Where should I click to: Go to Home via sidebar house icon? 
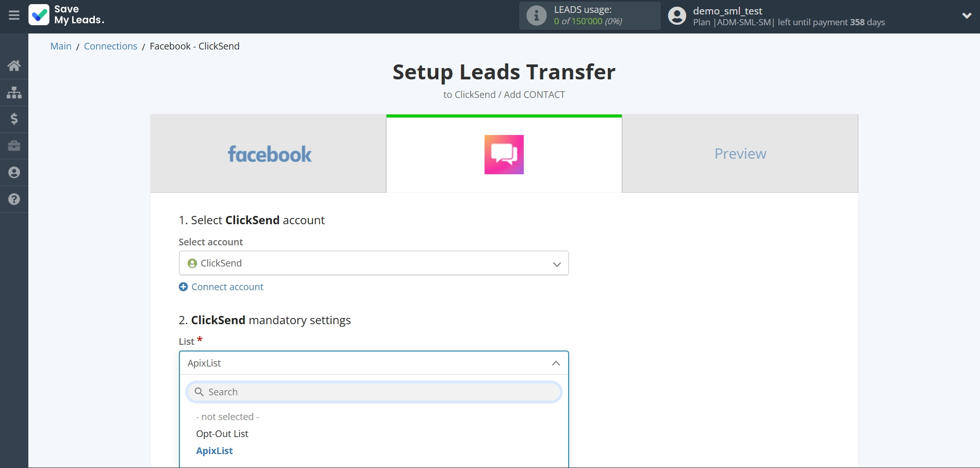[14, 65]
